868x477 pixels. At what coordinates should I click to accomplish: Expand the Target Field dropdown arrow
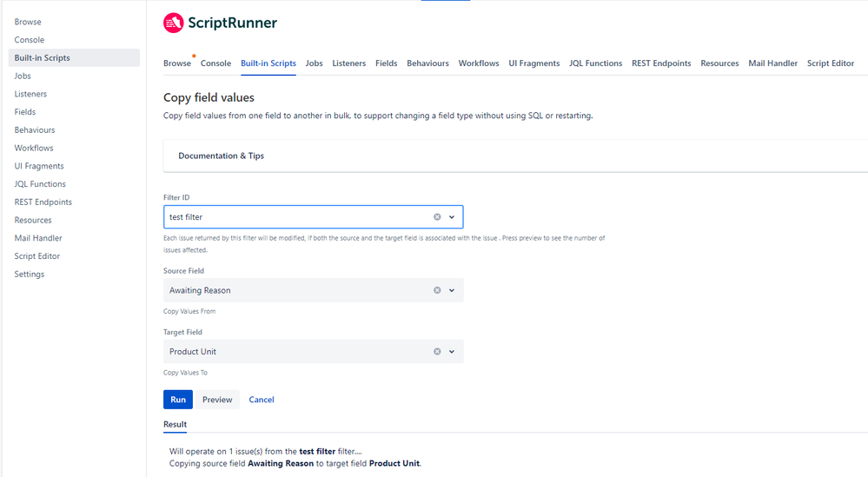point(452,351)
